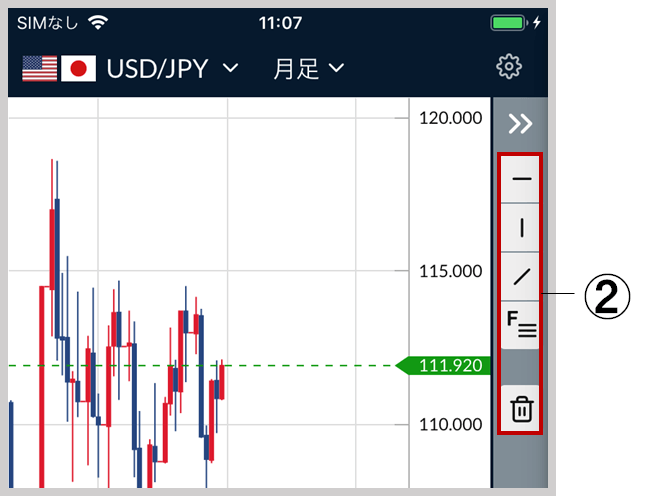660x496 pixels.
Task: Click the green dashed current price line
Action: coord(202,365)
